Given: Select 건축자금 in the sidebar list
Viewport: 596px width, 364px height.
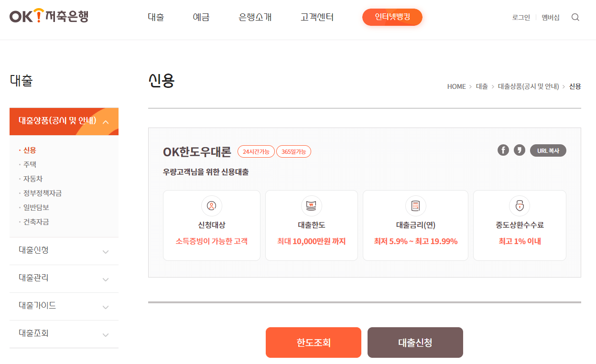Looking at the screenshot, I should 36,222.
